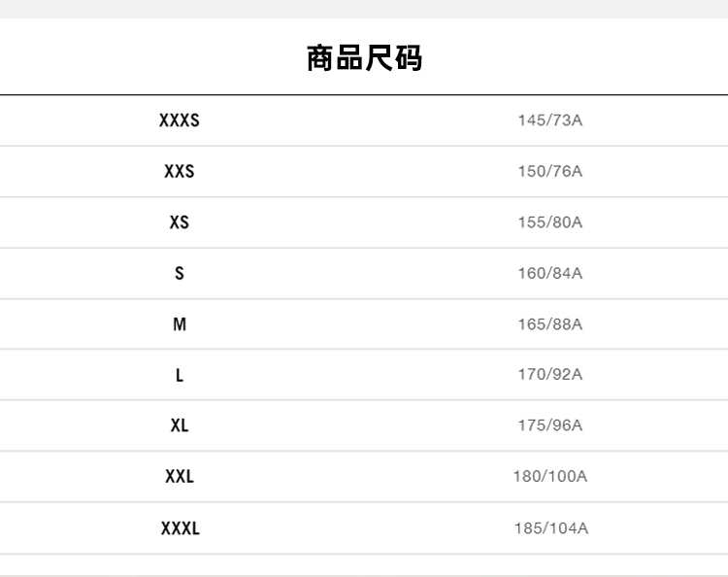Click the 商品尺码 heading
Viewport: 728px width, 577px height.
tap(364, 58)
